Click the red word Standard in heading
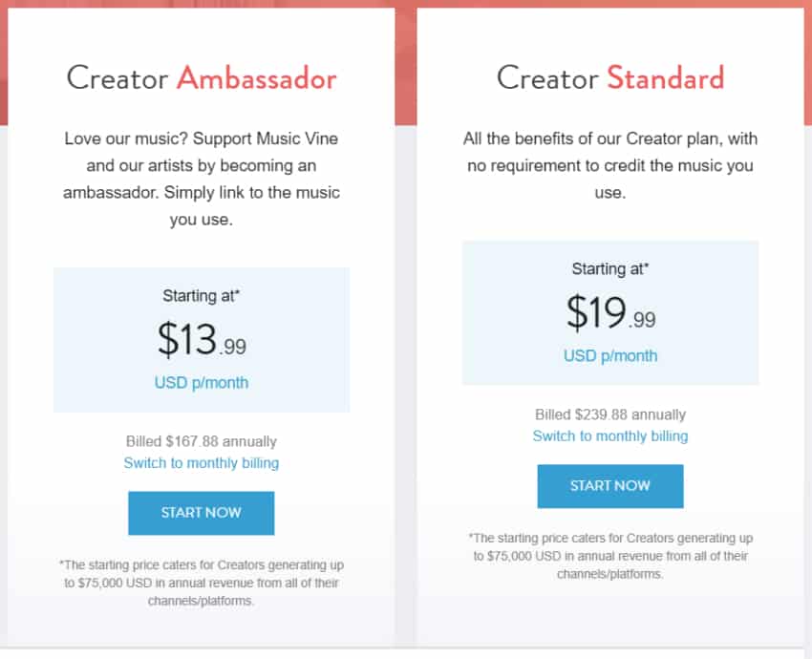 click(x=665, y=78)
